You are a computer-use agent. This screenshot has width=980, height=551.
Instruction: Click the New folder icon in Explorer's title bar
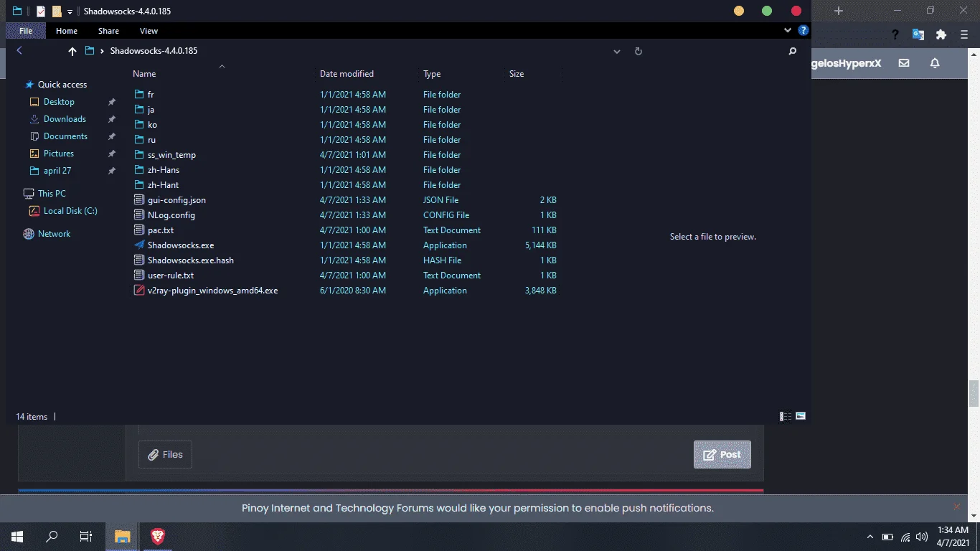tap(57, 11)
